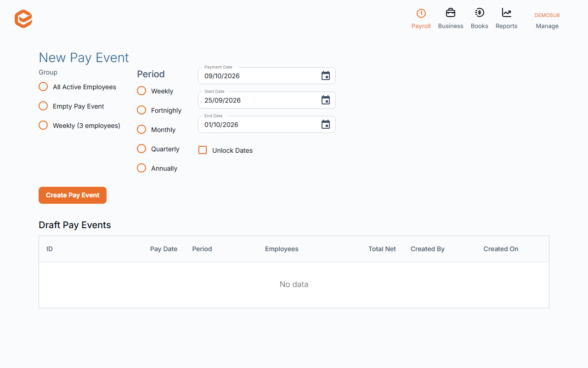Open Payment Date calendar picker

(x=326, y=76)
